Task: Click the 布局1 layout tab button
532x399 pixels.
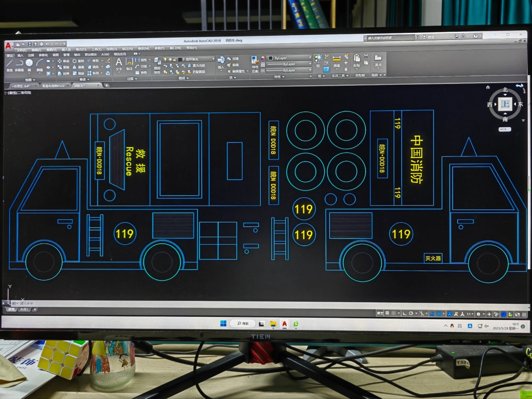Action: (24, 310)
